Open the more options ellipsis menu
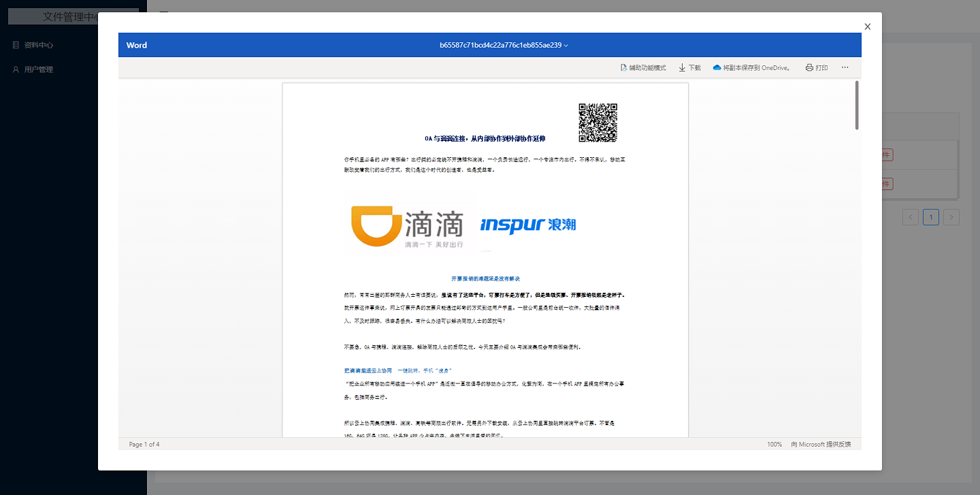This screenshot has height=495, width=980. point(845,67)
